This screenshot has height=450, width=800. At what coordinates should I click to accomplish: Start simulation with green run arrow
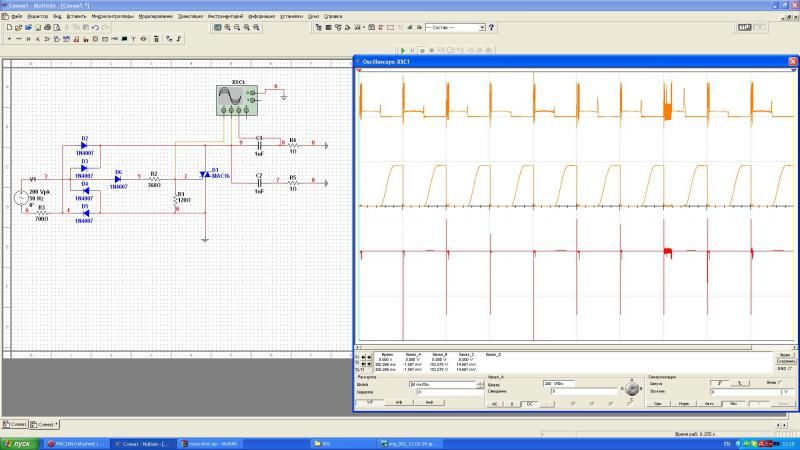coord(402,50)
